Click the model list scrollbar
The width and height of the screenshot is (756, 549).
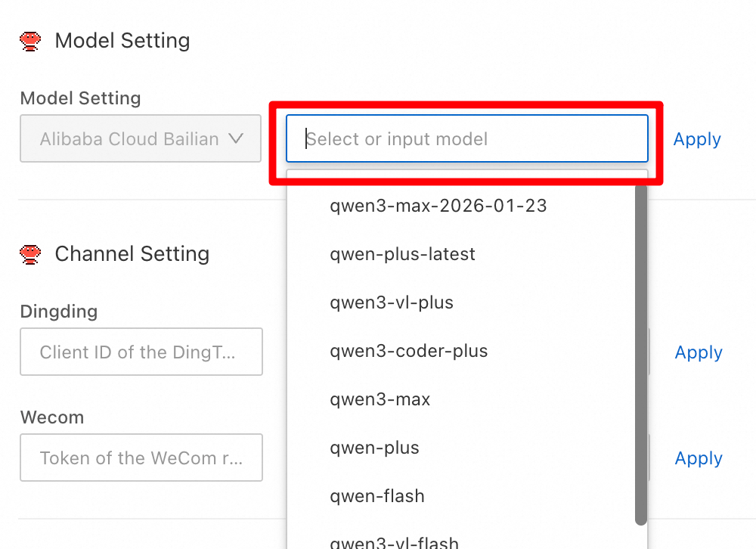pos(641,355)
